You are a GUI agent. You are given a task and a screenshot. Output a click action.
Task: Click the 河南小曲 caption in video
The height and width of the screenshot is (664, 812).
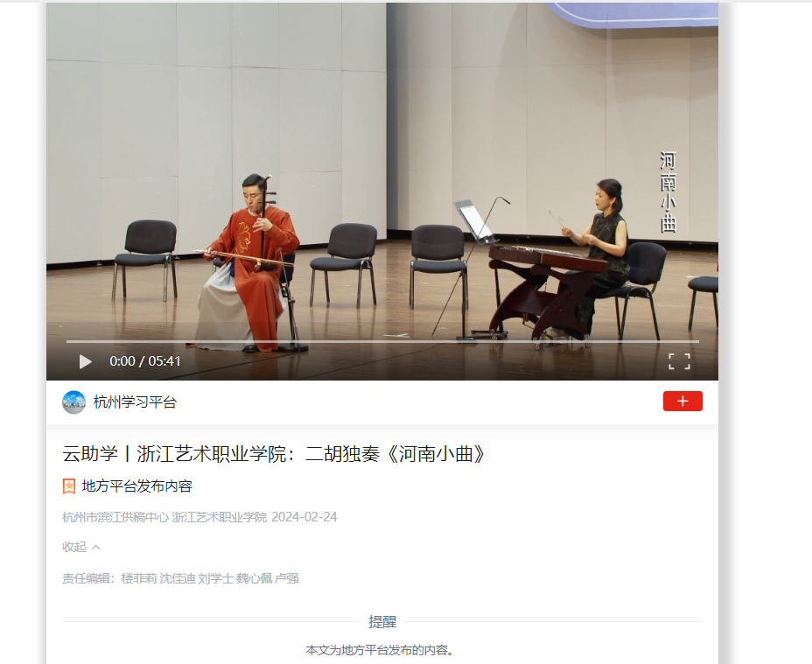pos(668,192)
